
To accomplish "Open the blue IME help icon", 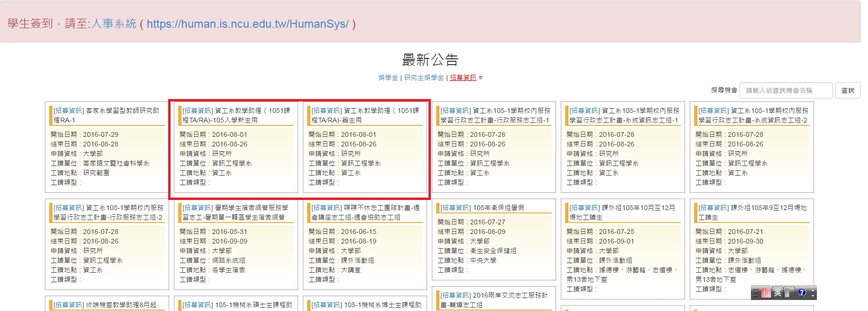I will (802, 293).
